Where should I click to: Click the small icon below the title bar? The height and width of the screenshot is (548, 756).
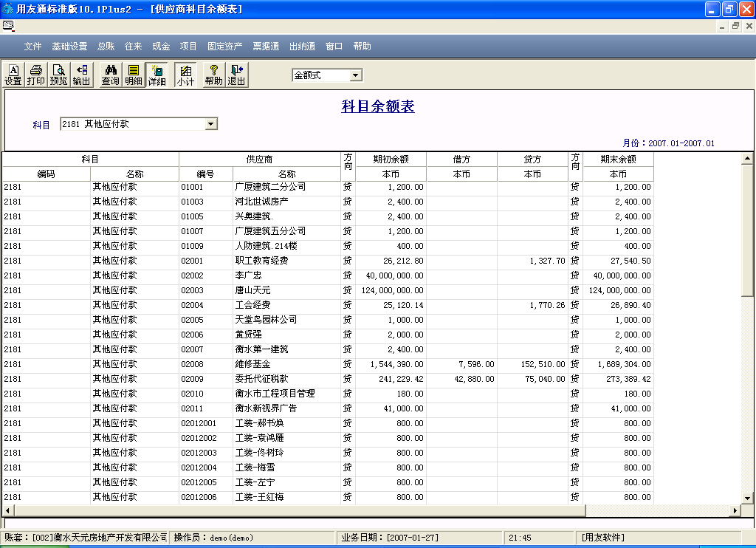[8, 26]
